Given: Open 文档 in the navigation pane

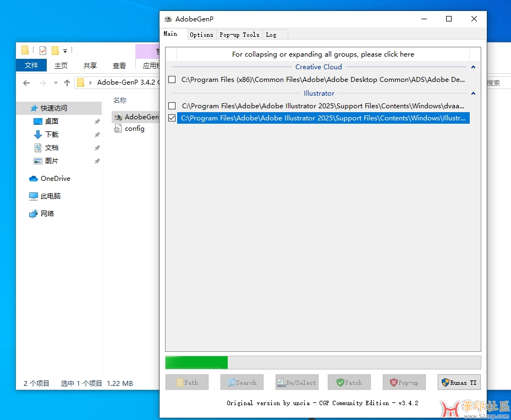Looking at the screenshot, I should click(52, 148).
